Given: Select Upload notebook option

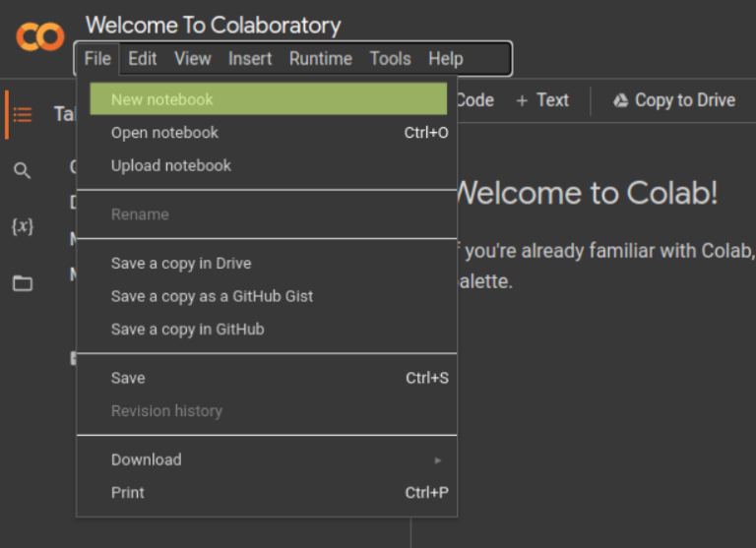Looking at the screenshot, I should 171,165.
